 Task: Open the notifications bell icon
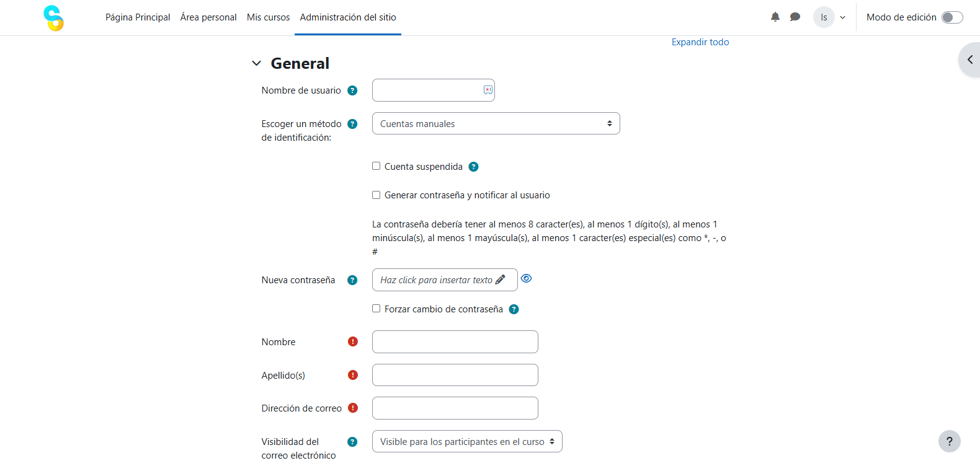(x=775, y=17)
